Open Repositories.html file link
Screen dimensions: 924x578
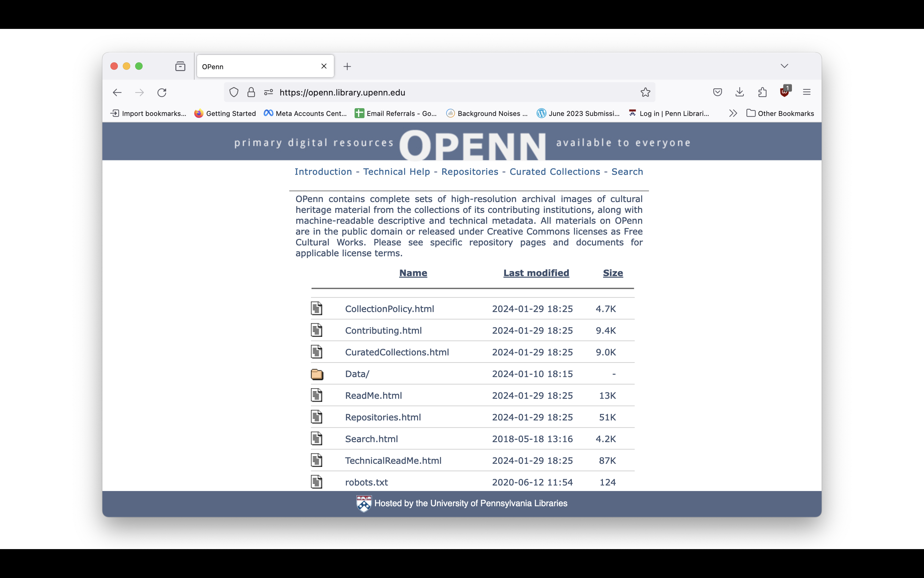tap(383, 417)
